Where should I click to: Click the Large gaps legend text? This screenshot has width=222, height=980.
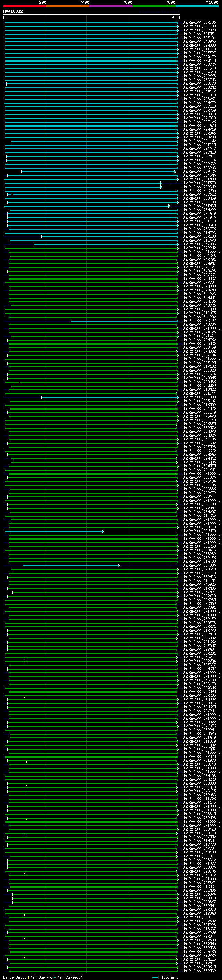43,977
